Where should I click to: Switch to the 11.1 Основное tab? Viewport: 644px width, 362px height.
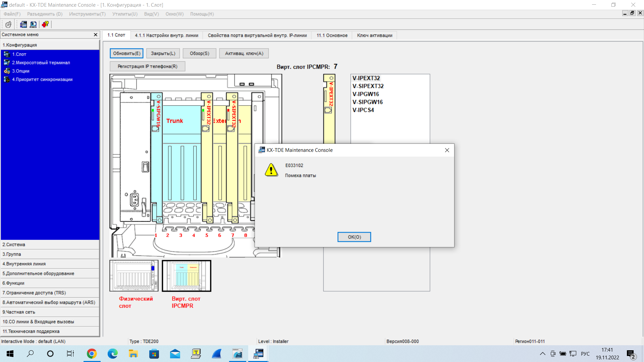(332, 36)
